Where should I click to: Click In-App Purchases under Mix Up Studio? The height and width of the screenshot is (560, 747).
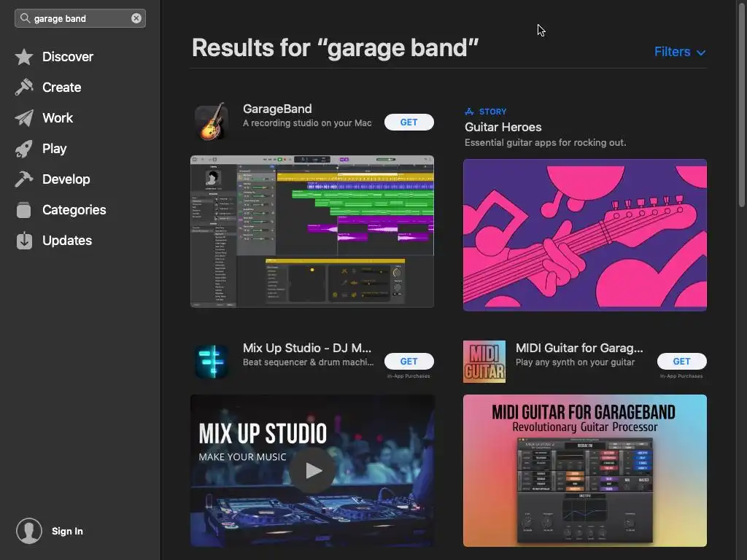[409, 376]
